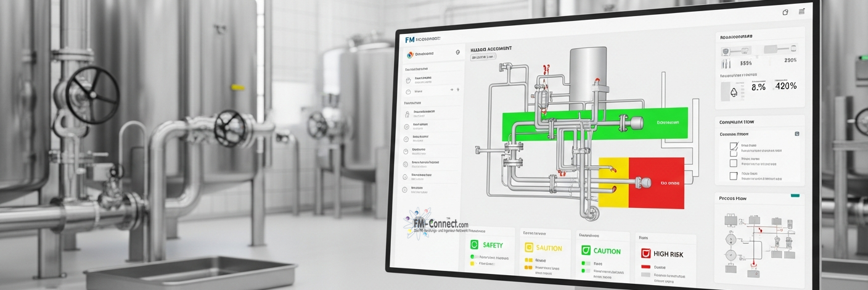The image size is (868, 290).
Task: Click the small arrows in the sidebar row
Action: coord(455,90)
